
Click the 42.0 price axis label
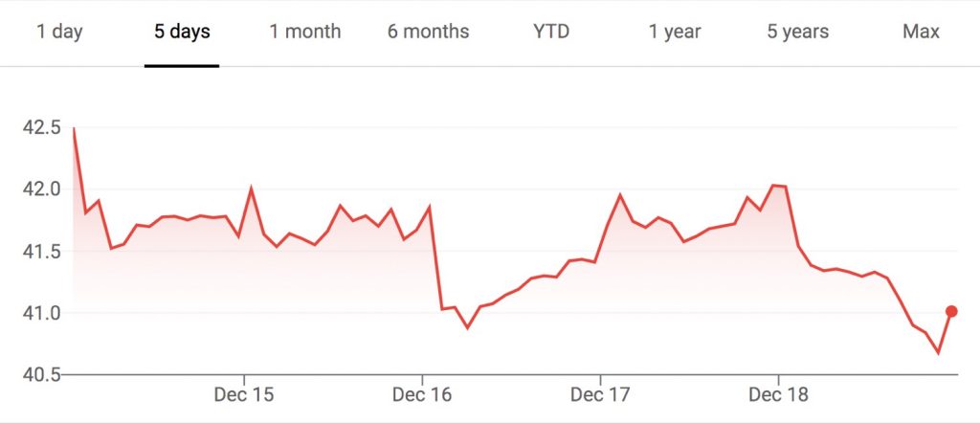coord(41,189)
